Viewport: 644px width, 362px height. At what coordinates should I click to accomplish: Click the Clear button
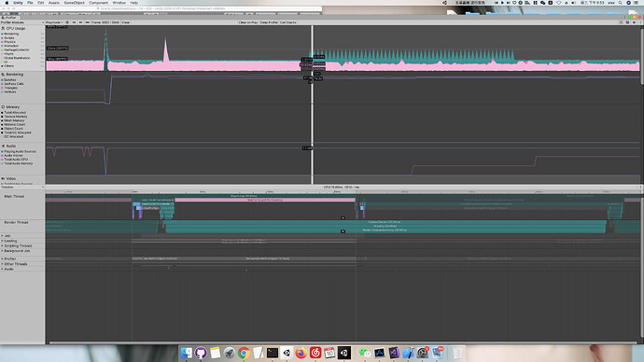pos(126,22)
